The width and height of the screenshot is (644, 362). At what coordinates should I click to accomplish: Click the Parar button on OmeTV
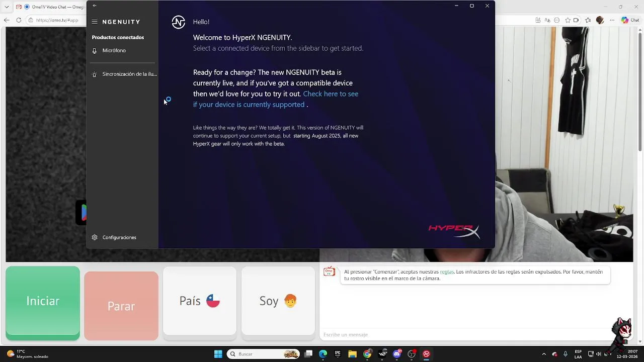tap(121, 306)
